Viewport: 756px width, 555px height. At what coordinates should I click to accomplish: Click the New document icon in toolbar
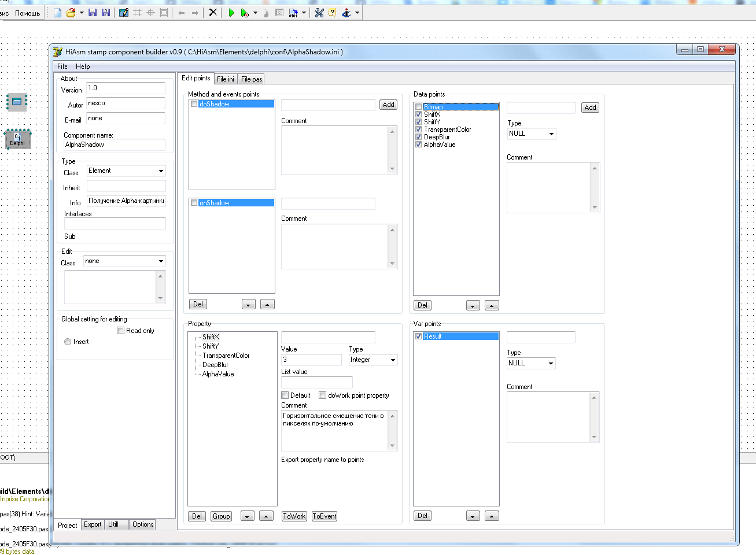pyautogui.click(x=57, y=13)
